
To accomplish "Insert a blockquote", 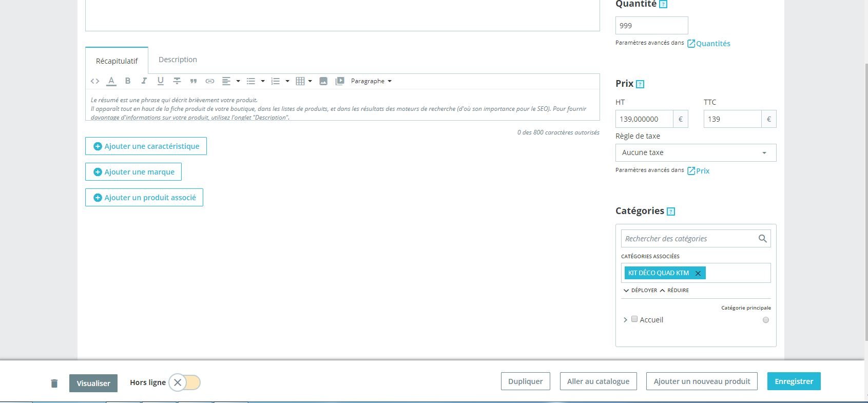I will click(x=194, y=81).
